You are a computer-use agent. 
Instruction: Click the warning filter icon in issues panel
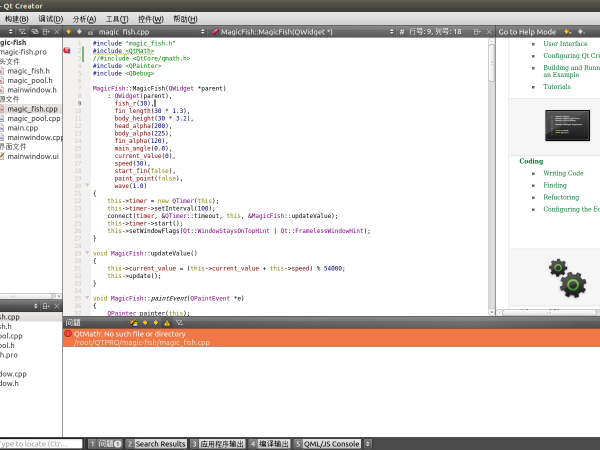pyautogui.click(x=167, y=323)
